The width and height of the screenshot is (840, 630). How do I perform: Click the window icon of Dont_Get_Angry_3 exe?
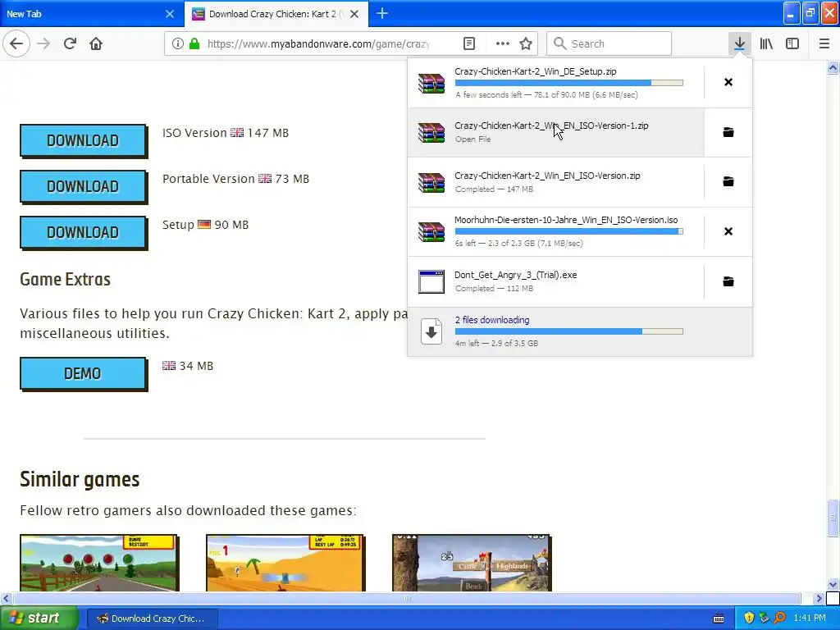[x=431, y=282]
